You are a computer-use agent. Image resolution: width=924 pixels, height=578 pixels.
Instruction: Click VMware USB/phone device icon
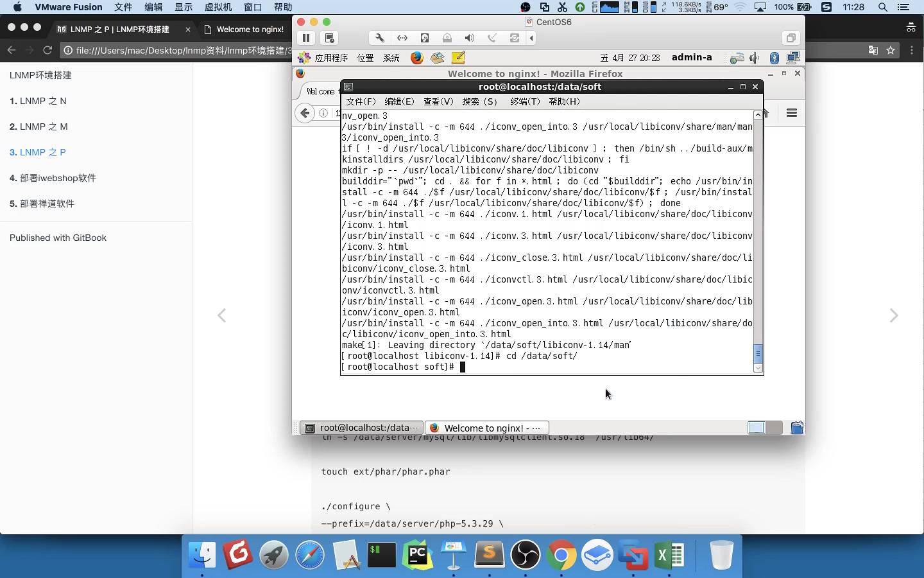[x=492, y=38]
